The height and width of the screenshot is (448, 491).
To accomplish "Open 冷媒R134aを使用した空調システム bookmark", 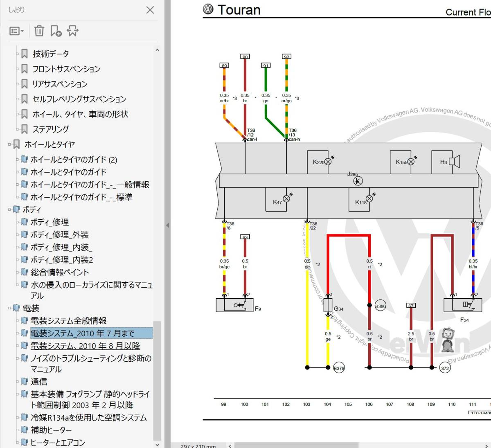I will click(89, 418).
